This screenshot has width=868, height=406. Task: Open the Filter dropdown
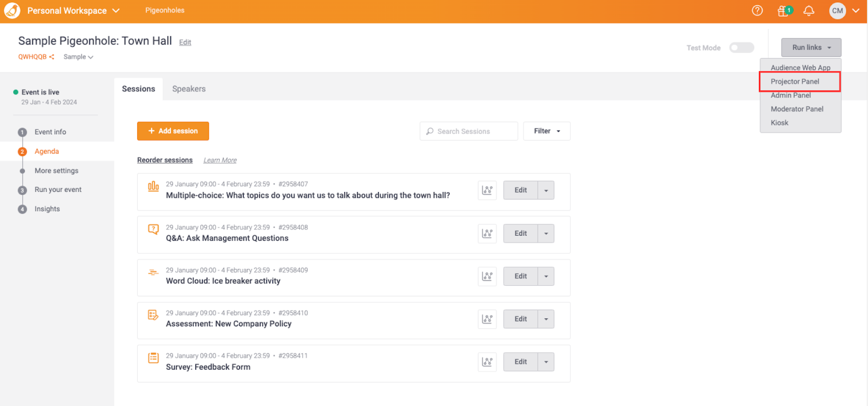pyautogui.click(x=546, y=131)
